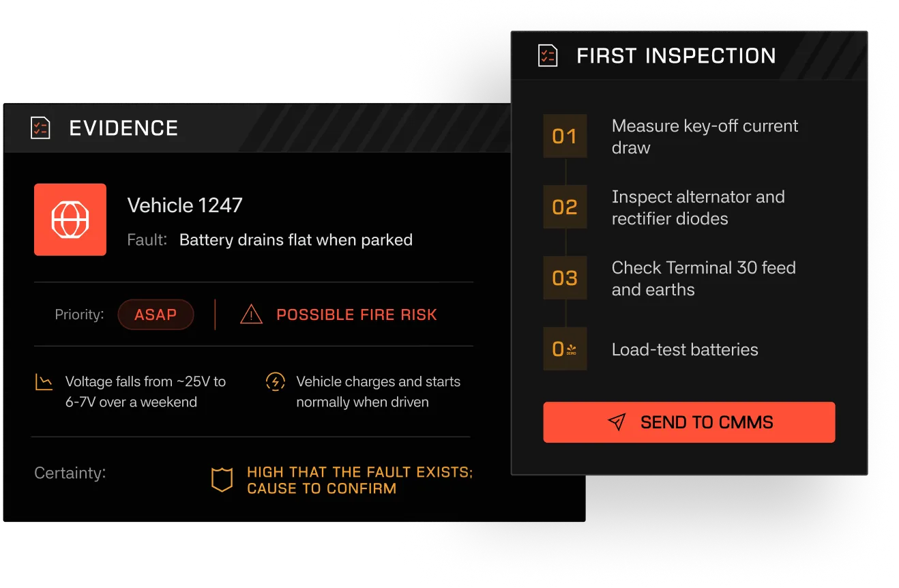Click the paper plane send icon

coord(617,422)
